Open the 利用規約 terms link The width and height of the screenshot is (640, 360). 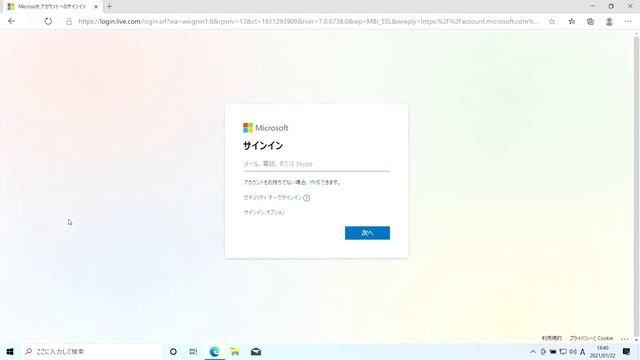(551, 338)
